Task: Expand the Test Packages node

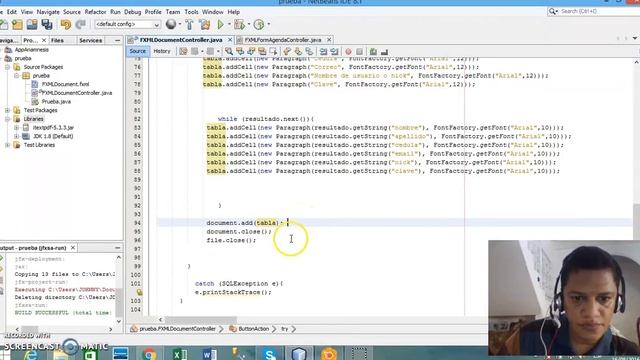Action: 7,110
